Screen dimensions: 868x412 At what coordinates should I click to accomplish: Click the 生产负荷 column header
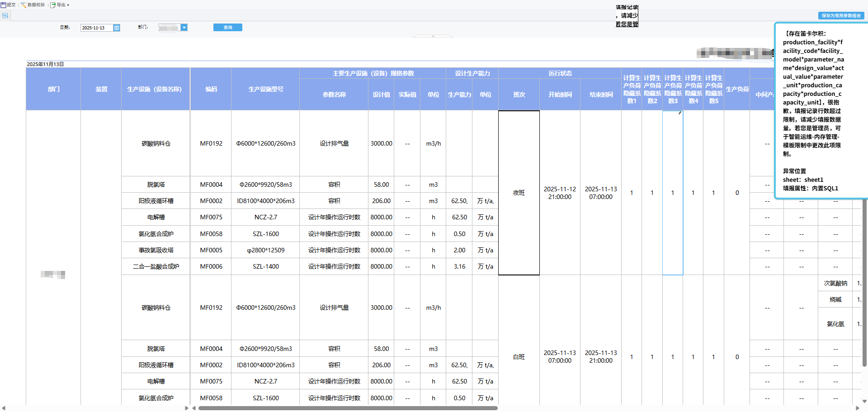[x=737, y=89]
